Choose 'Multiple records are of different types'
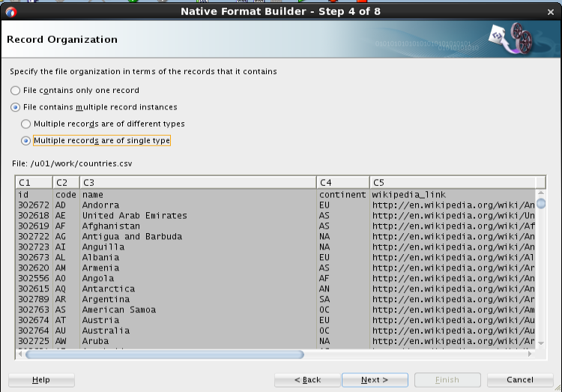This screenshot has height=392, width=562. point(25,124)
